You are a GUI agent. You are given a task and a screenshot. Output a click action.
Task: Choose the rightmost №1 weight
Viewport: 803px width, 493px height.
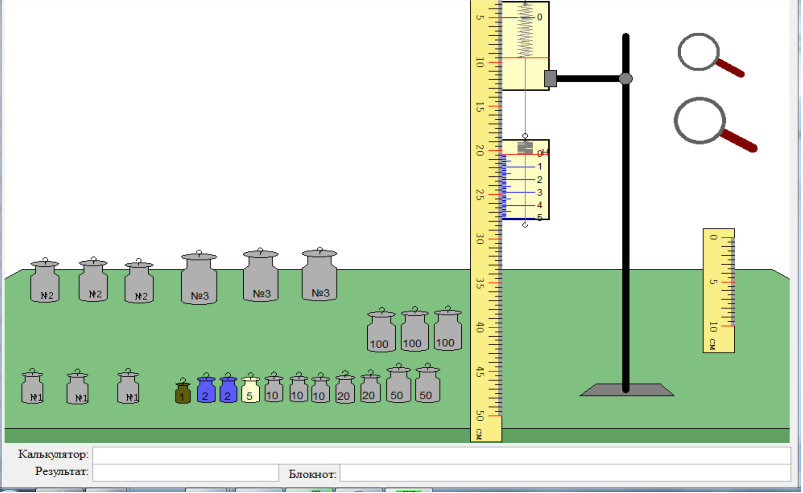[x=128, y=386]
